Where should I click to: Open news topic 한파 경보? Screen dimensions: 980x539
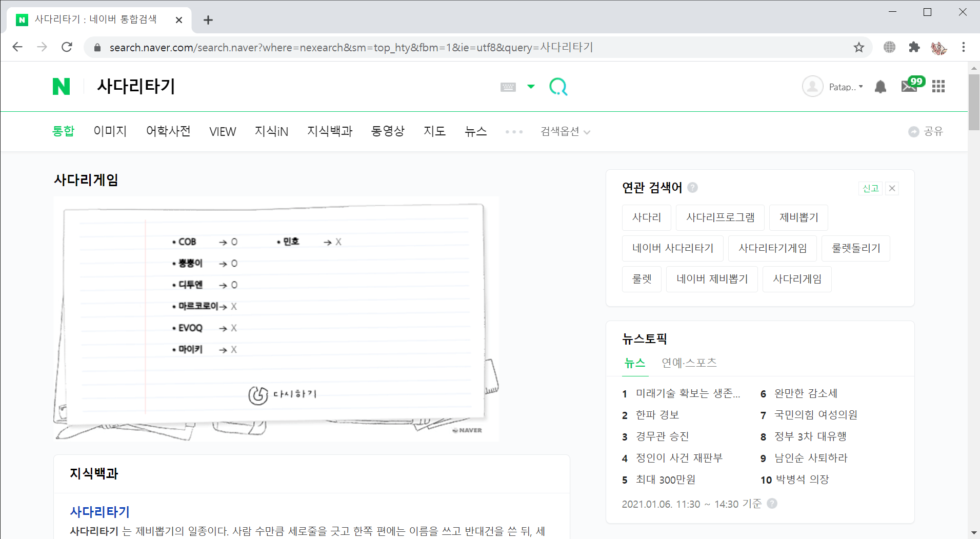coord(657,415)
